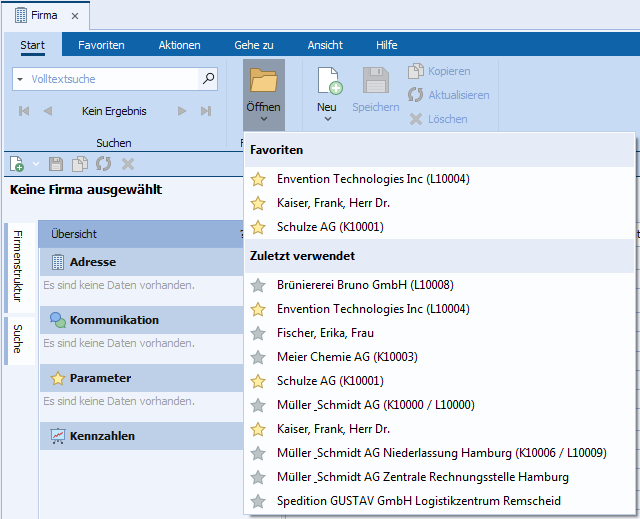Switch to the Aktionen ribbon tab

click(179, 45)
